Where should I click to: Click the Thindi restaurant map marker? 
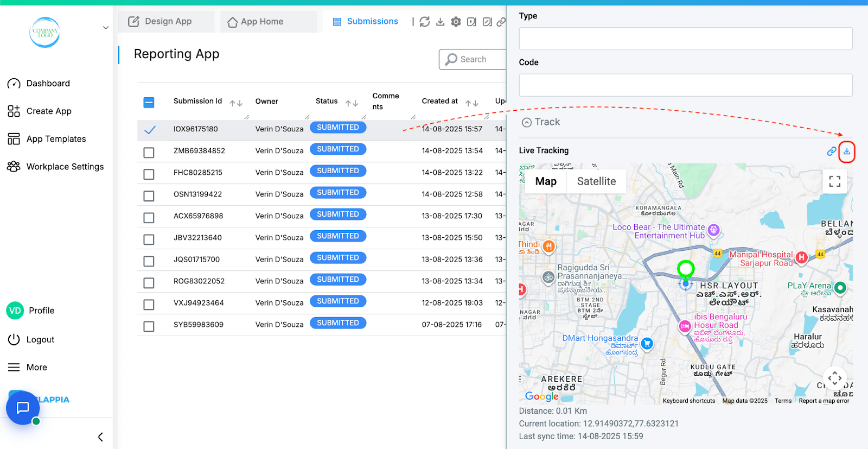coord(548,247)
